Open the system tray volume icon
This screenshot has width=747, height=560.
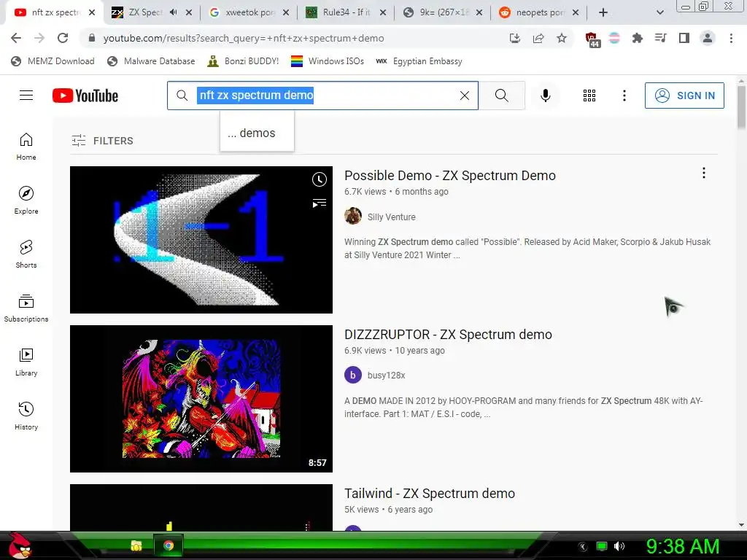click(x=619, y=546)
